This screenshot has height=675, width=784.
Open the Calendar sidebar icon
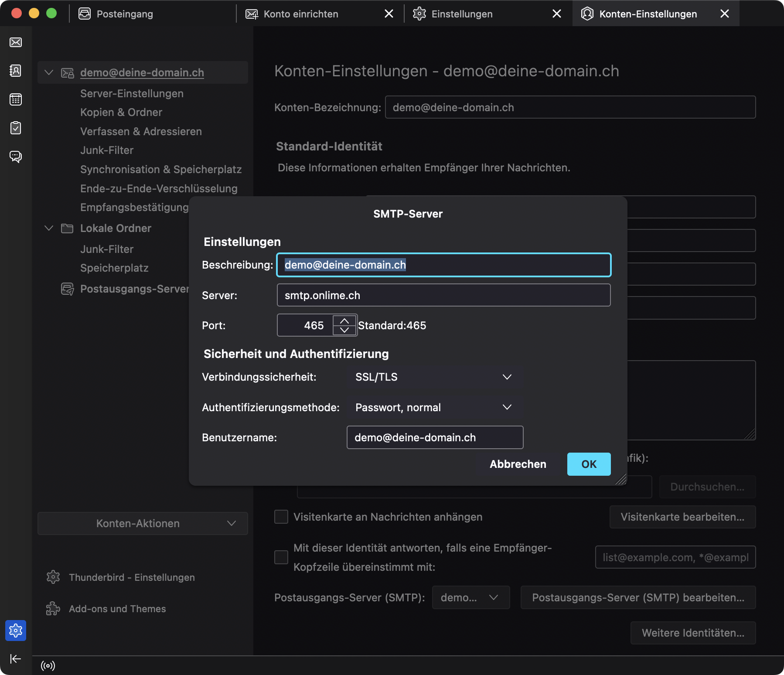click(16, 99)
